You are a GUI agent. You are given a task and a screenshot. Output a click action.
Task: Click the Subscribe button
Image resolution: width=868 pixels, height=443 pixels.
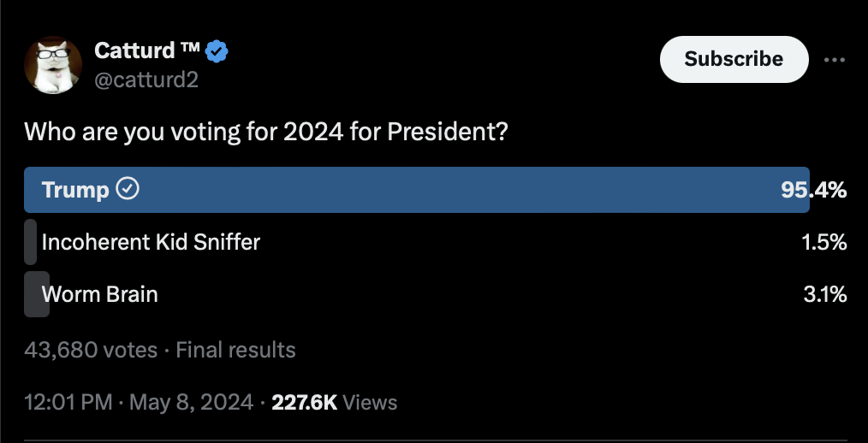pyautogui.click(x=734, y=59)
